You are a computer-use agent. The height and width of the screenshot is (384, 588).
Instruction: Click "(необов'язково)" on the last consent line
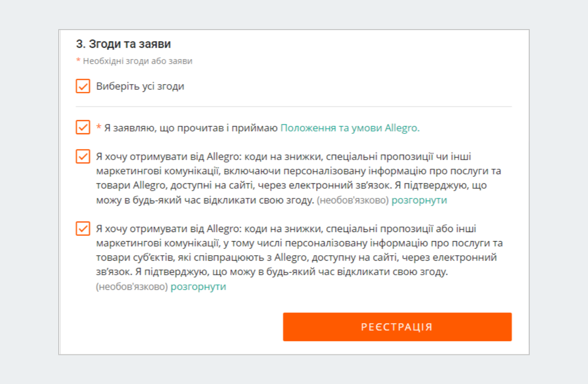131,287
